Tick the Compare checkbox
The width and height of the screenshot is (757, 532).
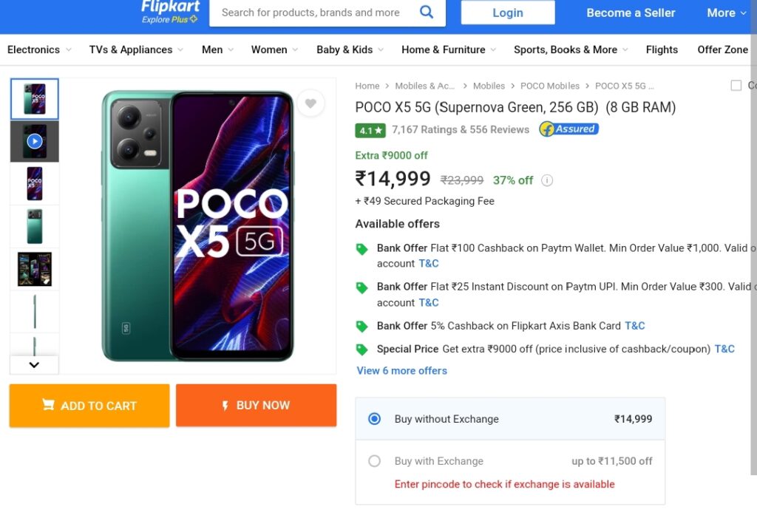tap(736, 86)
